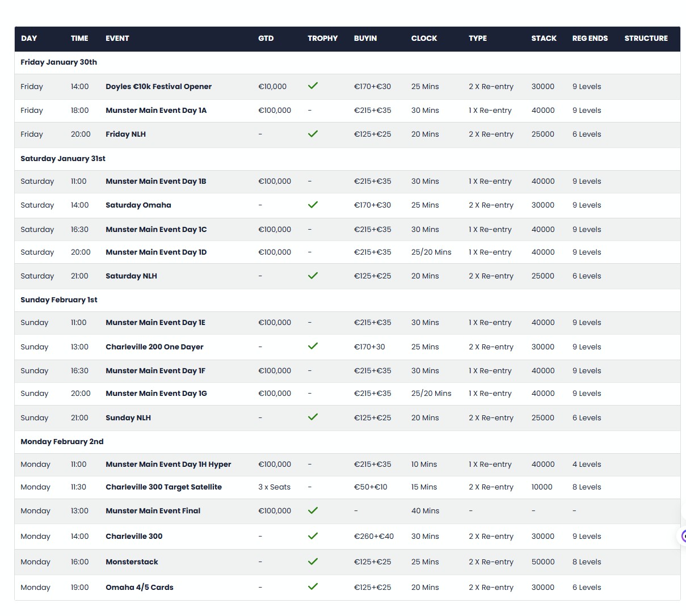The height and width of the screenshot is (616, 686).
Task: Select the trophy checkmark for Saturday NLH
Action: (313, 276)
